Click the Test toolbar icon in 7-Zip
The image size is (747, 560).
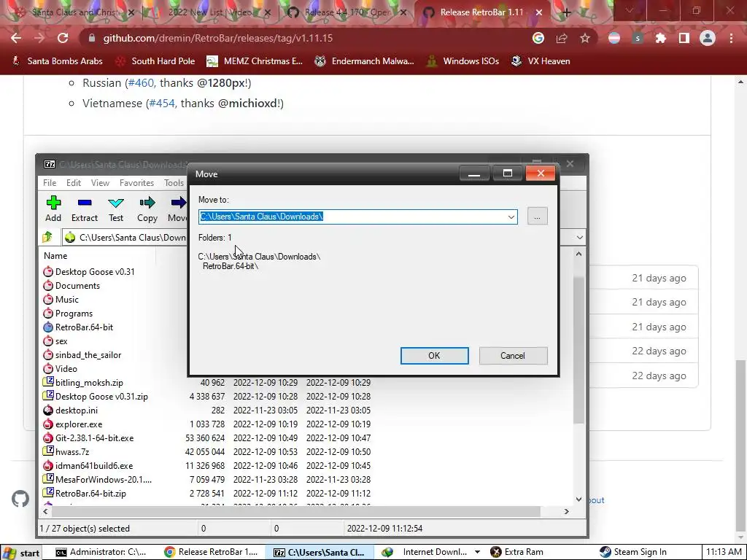[x=116, y=209]
